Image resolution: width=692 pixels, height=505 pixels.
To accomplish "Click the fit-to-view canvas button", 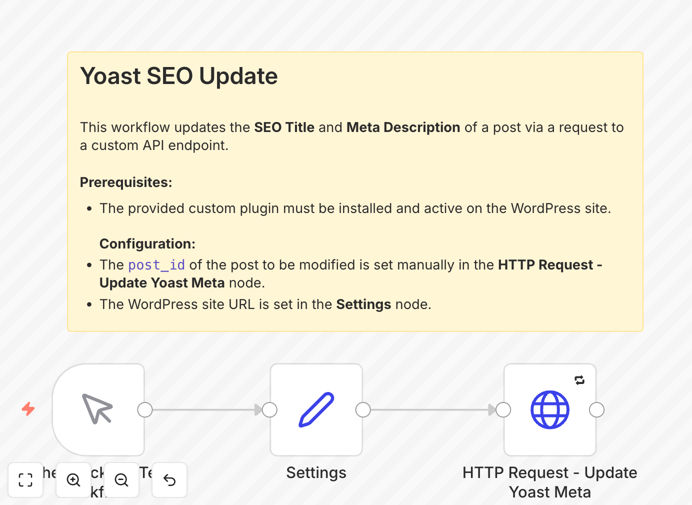I will click(26, 480).
